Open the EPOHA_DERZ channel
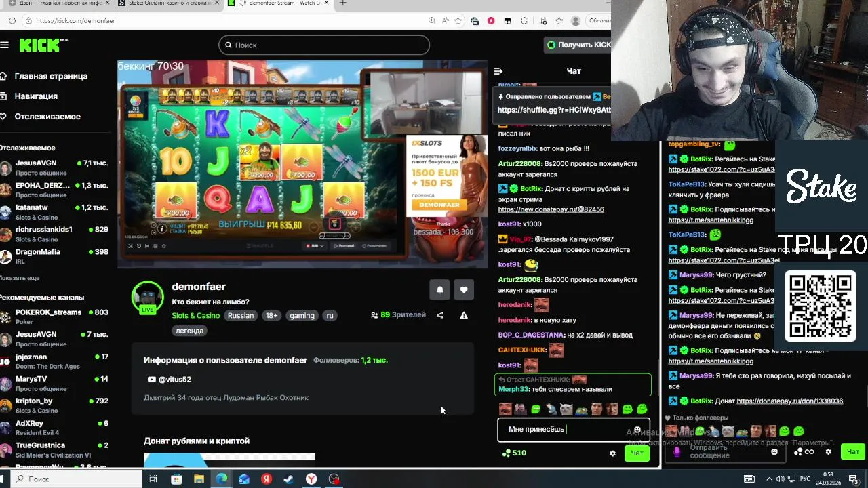Image resolution: width=868 pixels, height=488 pixels. (x=54, y=190)
